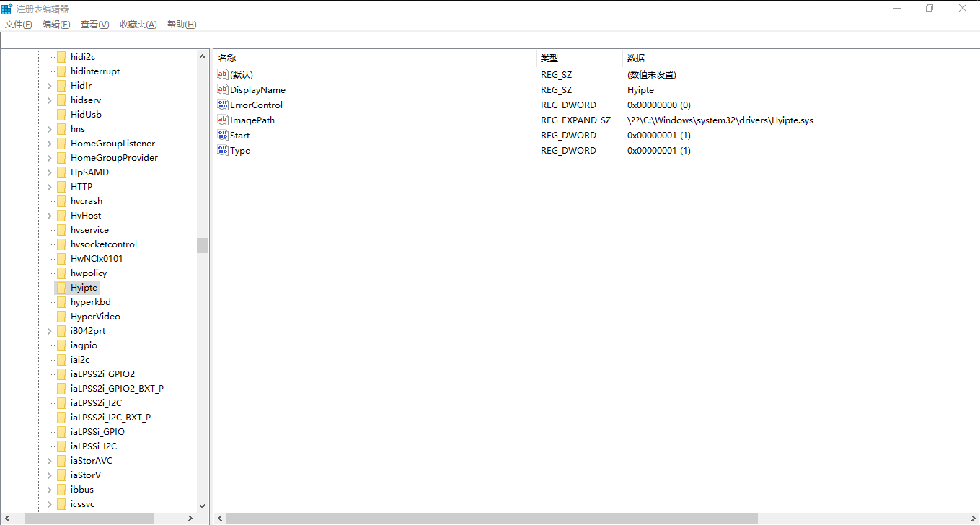Open the 收藏夹(A) menu
This screenshot has height=525, width=980.
click(138, 25)
